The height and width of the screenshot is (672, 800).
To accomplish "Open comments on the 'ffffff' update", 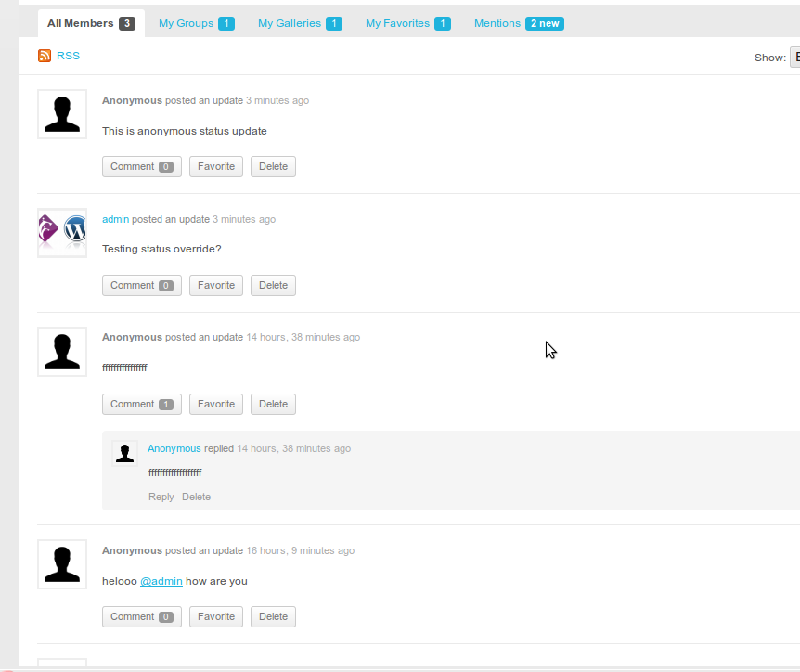I will 141,404.
